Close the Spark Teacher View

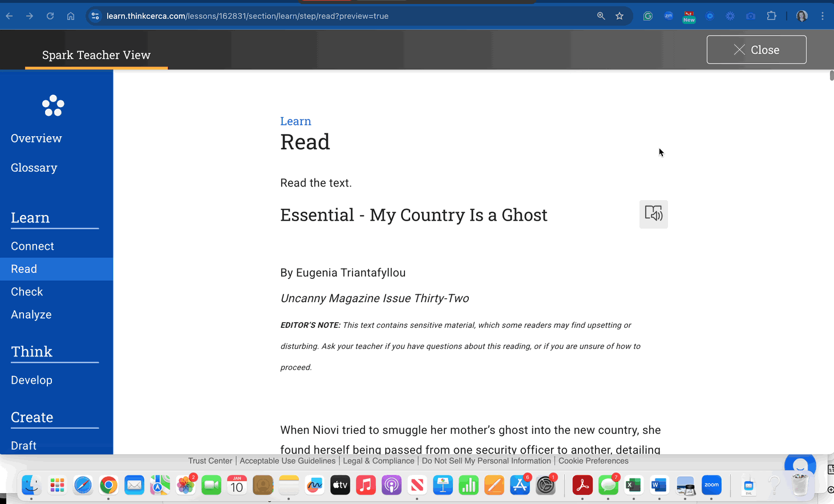pyautogui.click(x=756, y=50)
